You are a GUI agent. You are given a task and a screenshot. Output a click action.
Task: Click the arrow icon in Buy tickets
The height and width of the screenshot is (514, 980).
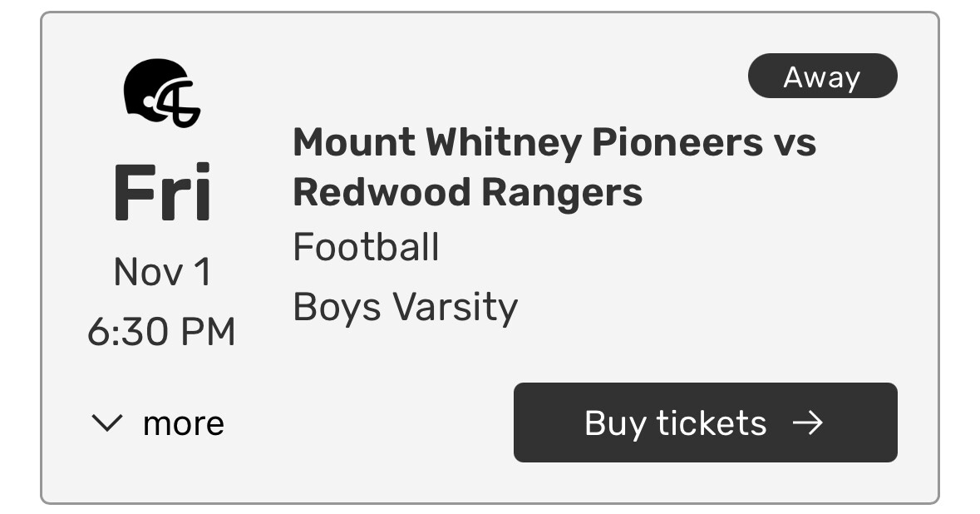click(x=807, y=423)
